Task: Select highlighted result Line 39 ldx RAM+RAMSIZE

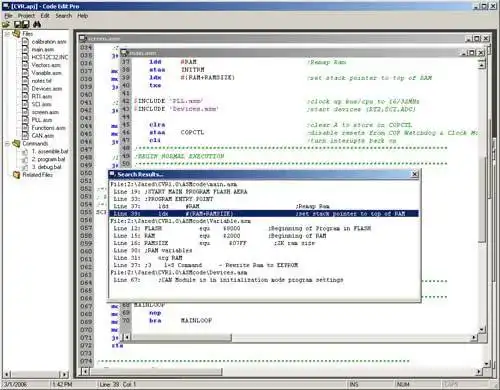Action: (264, 214)
